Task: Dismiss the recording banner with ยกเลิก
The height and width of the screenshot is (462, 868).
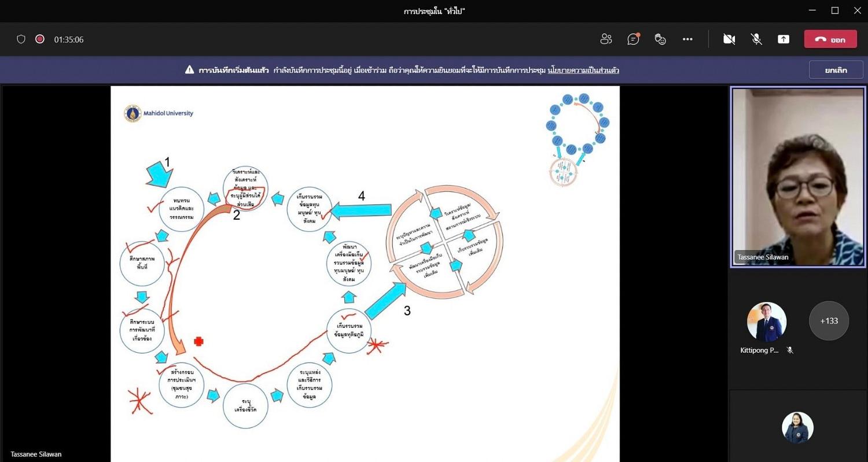Action: (x=836, y=71)
